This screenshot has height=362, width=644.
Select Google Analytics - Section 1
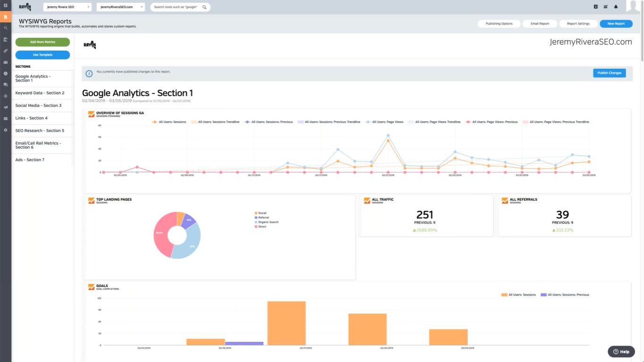pyautogui.click(x=42, y=78)
